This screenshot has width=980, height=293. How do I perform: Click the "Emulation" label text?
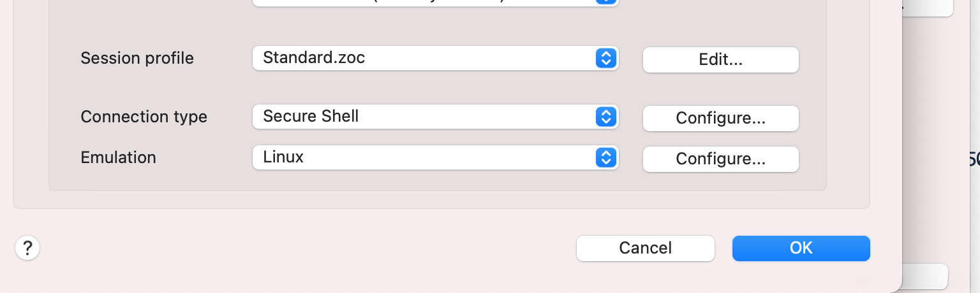coord(118,157)
